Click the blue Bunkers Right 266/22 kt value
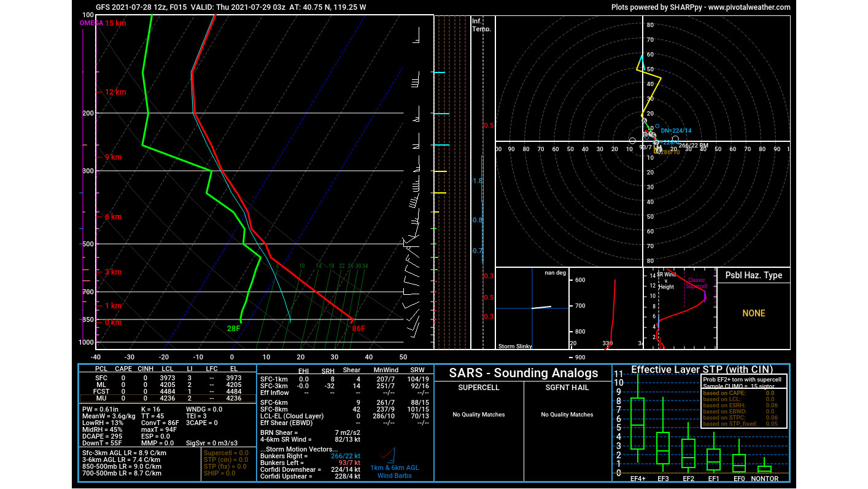The image size is (868, 489). point(347,456)
